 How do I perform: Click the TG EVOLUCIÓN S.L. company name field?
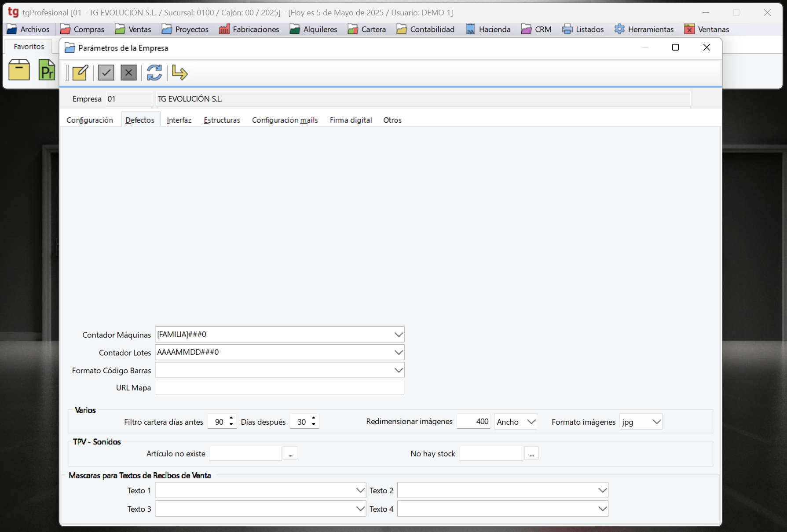point(423,99)
